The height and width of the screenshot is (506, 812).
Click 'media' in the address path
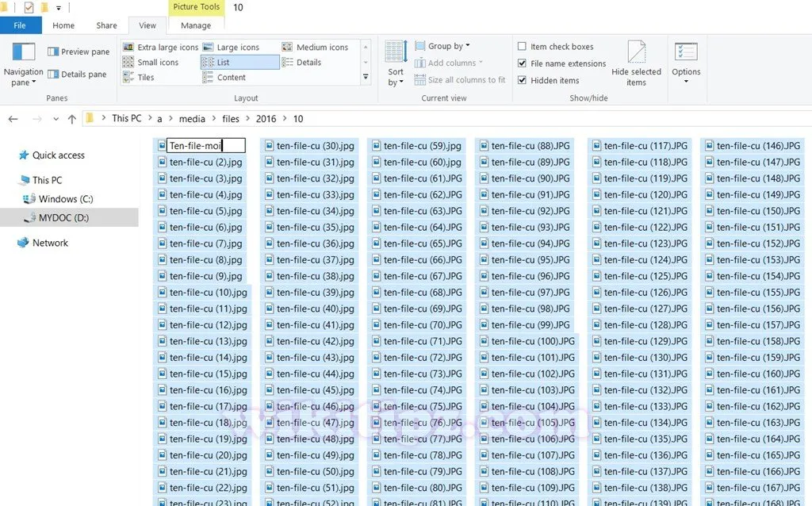click(x=192, y=119)
